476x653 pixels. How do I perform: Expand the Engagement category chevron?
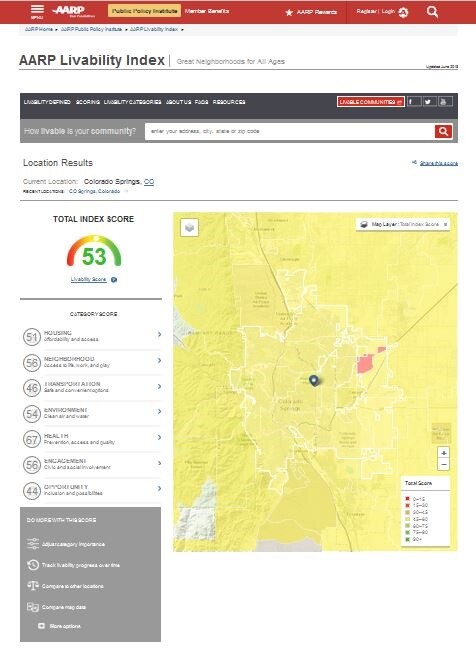coord(159,463)
